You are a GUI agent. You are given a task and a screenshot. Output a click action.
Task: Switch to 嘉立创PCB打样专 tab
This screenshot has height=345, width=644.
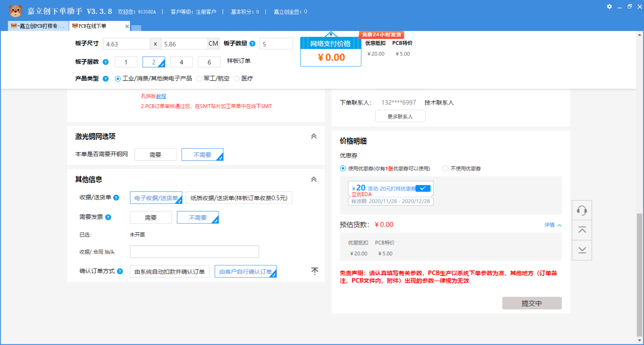pyautogui.click(x=38, y=26)
